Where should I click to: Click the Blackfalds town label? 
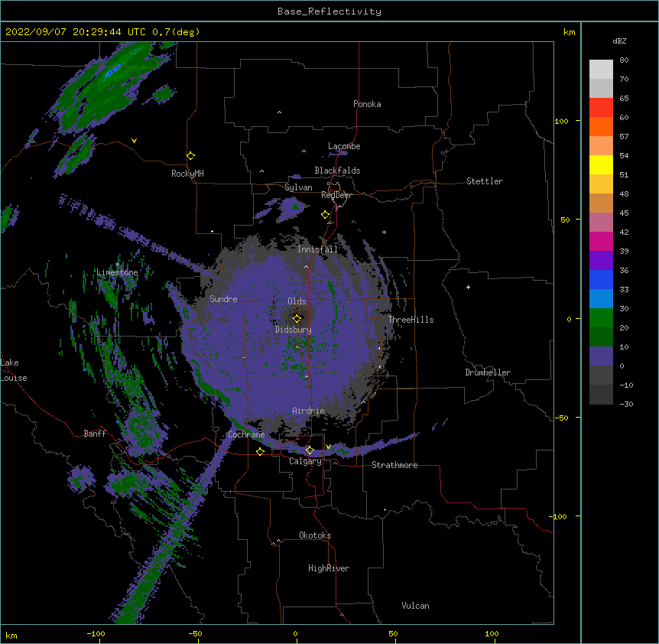[x=337, y=171]
